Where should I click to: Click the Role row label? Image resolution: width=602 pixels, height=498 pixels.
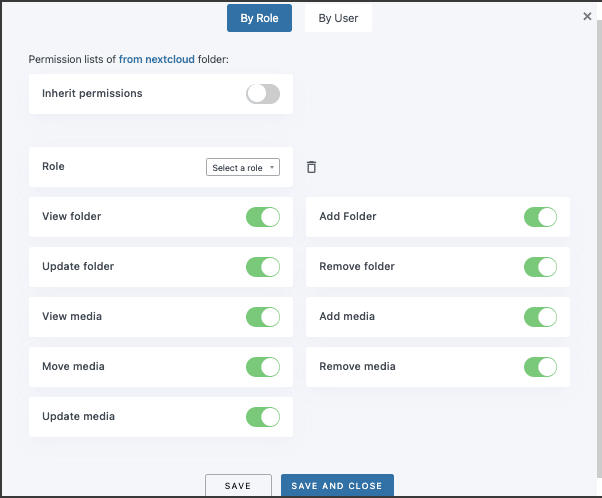coord(53,167)
